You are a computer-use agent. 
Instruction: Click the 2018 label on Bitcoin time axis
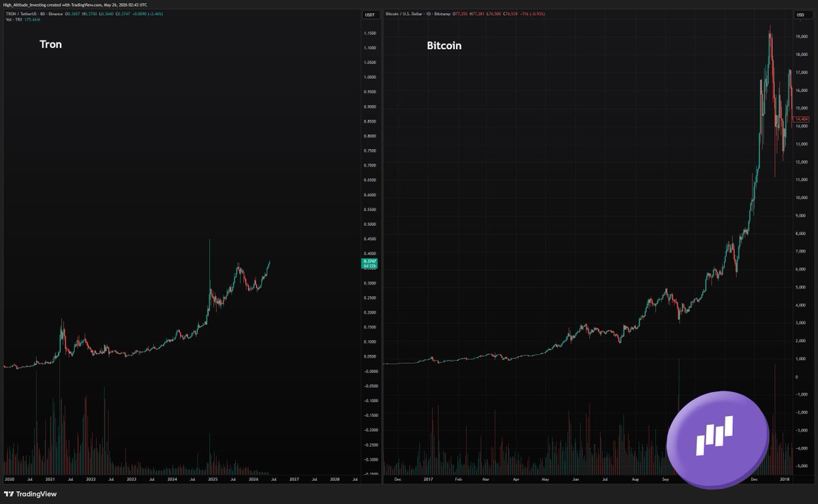click(x=785, y=479)
